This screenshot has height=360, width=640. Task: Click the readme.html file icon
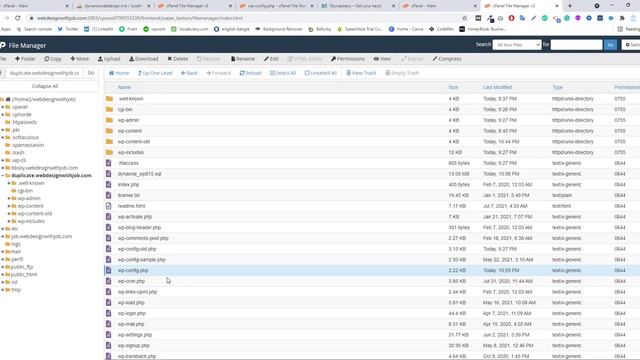pyautogui.click(x=109, y=206)
